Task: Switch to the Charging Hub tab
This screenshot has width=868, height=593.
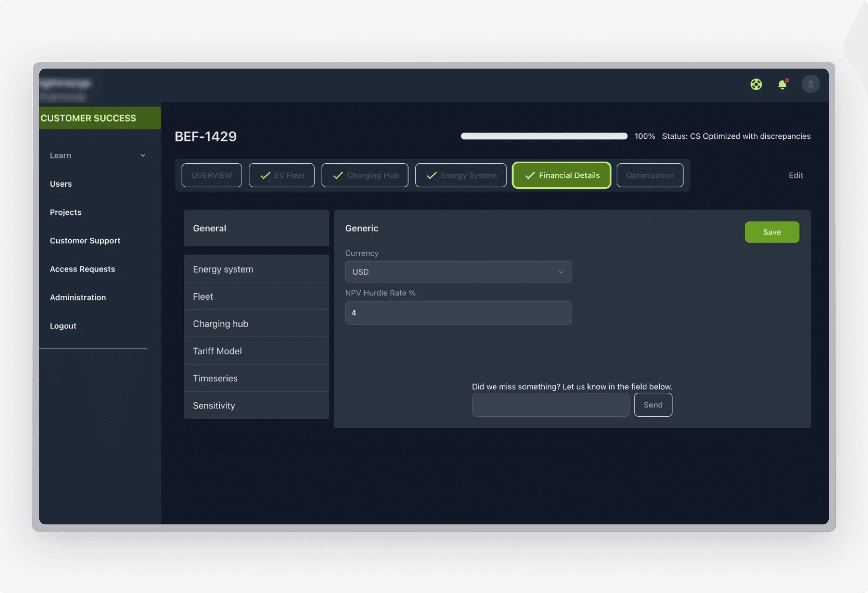Action: pyautogui.click(x=364, y=175)
